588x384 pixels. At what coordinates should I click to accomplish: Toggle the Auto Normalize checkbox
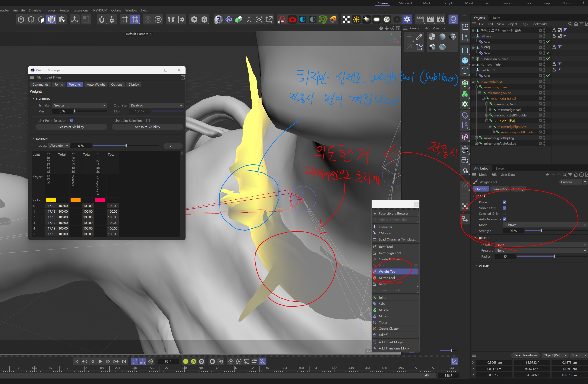click(x=504, y=219)
